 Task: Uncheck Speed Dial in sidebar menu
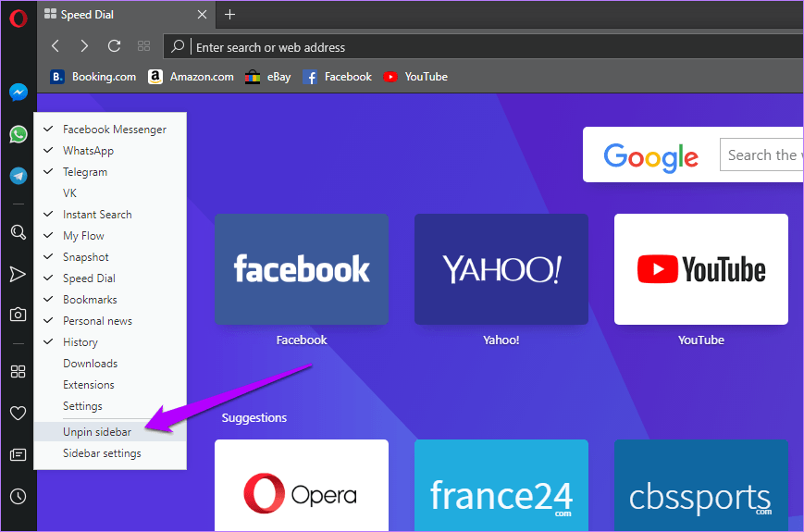pos(110,278)
